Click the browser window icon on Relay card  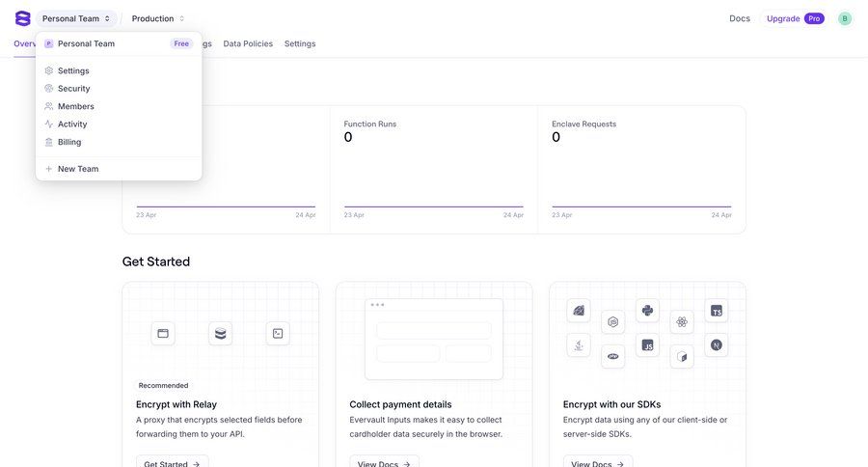[163, 334]
